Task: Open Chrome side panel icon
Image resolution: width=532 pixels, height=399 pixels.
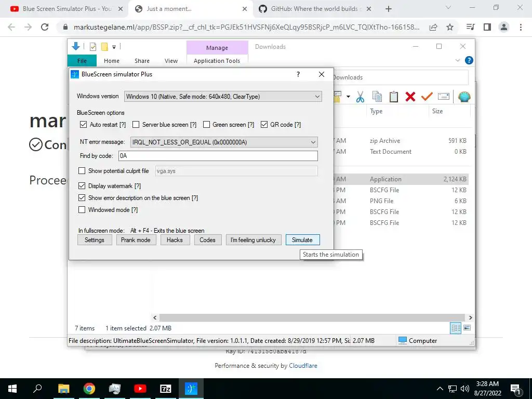Action: click(487, 27)
